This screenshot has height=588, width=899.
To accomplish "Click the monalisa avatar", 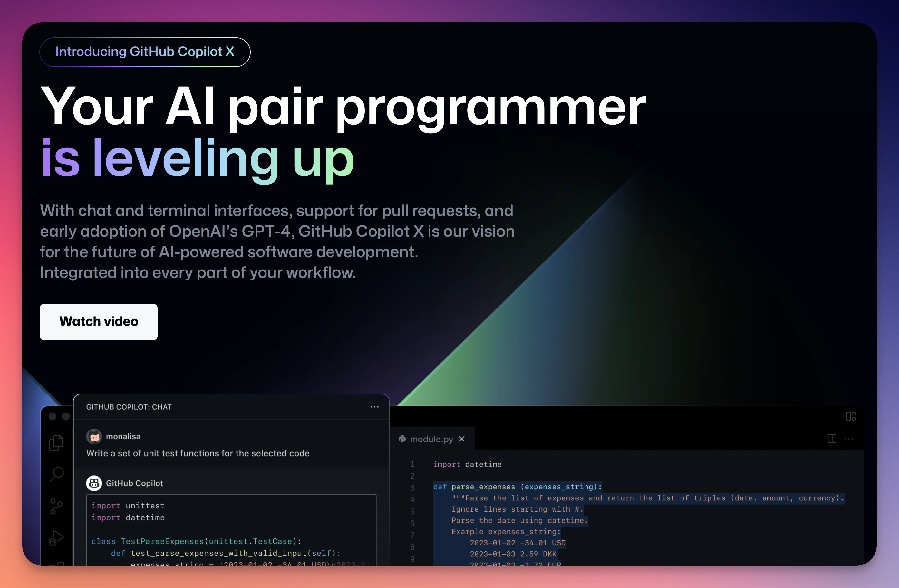I will click(94, 437).
